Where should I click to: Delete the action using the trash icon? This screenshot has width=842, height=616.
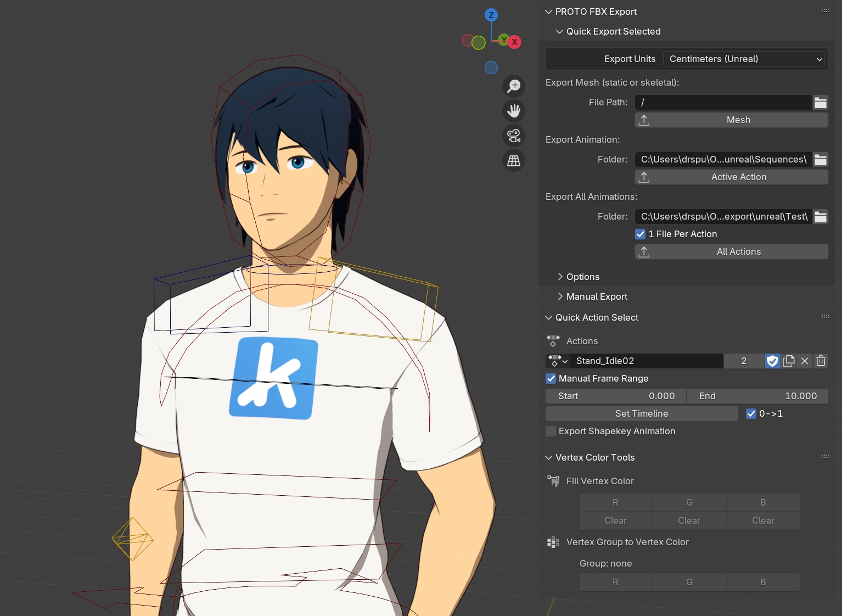(x=821, y=361)
